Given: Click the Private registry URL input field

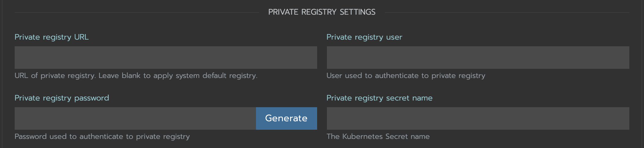Looking at the screenshot, I should pyautogui.click(x=166, y=58).
